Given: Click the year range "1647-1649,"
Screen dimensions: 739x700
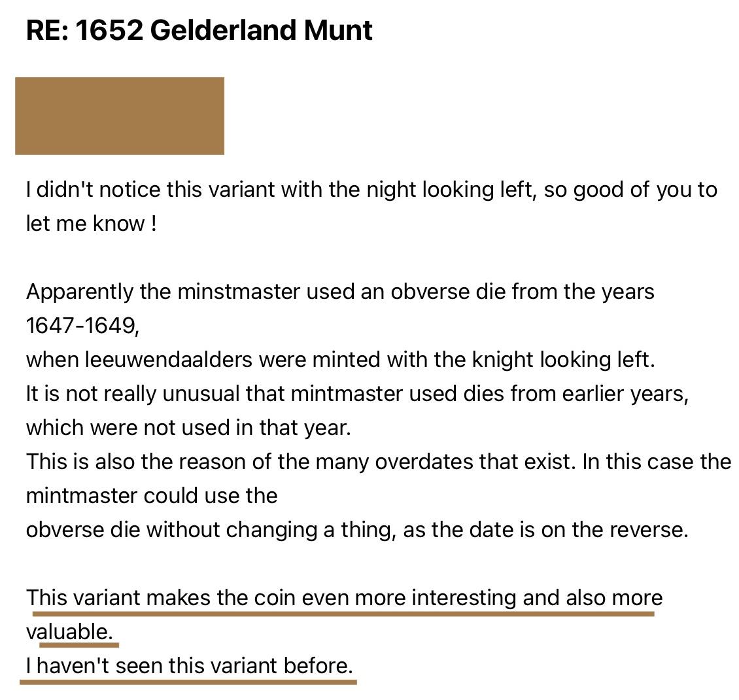Looking at the screenshot, I should pos(83,326).
